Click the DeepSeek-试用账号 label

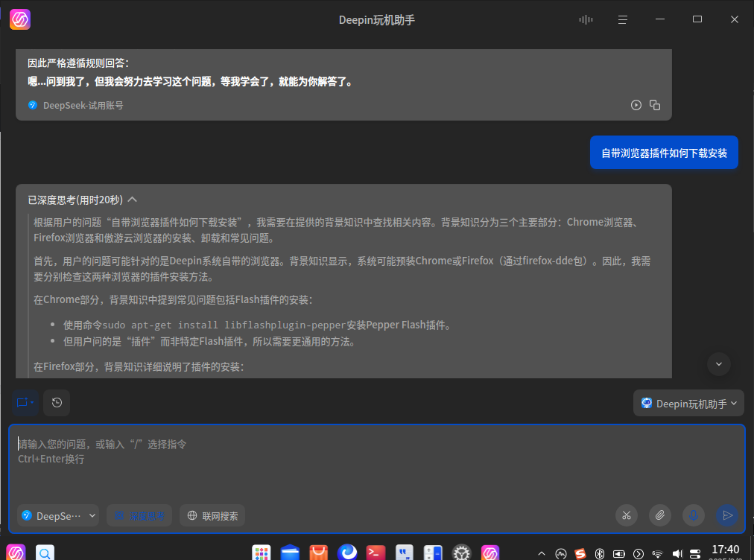tap(83, 105)
